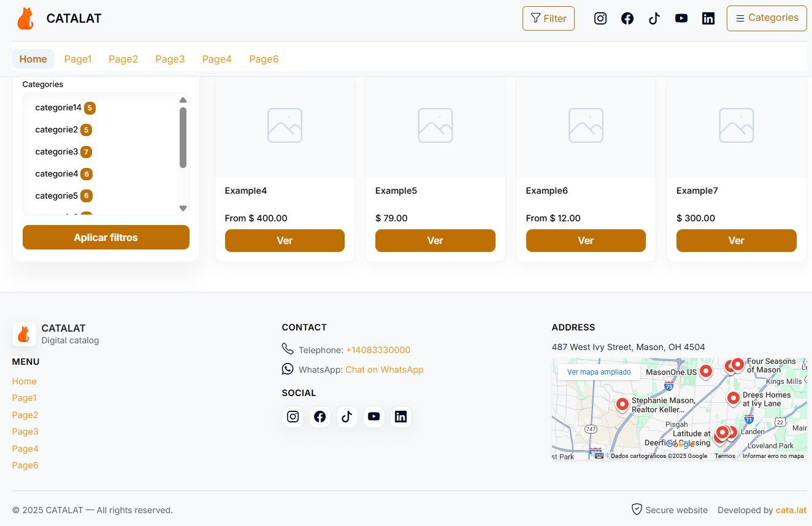
Task: Open TikTok icon in the top header
Action: [654, 18]
